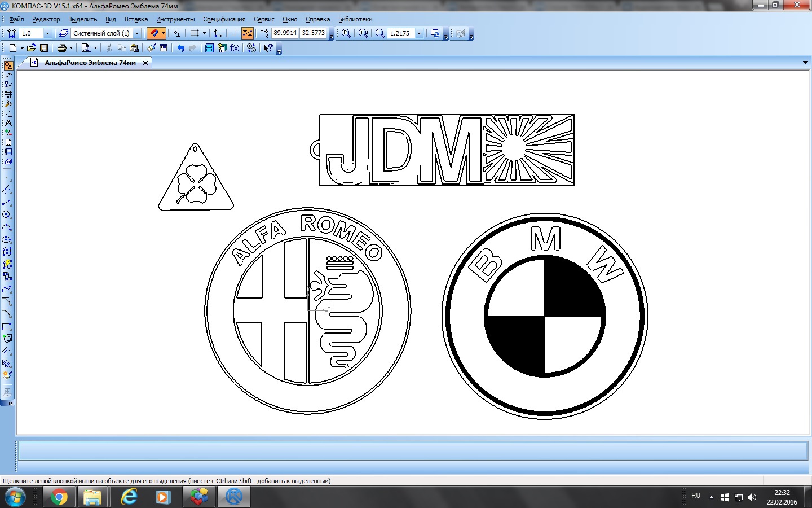Open the Файл menu
The image size is (812, 508).
(x=16, y=19)
